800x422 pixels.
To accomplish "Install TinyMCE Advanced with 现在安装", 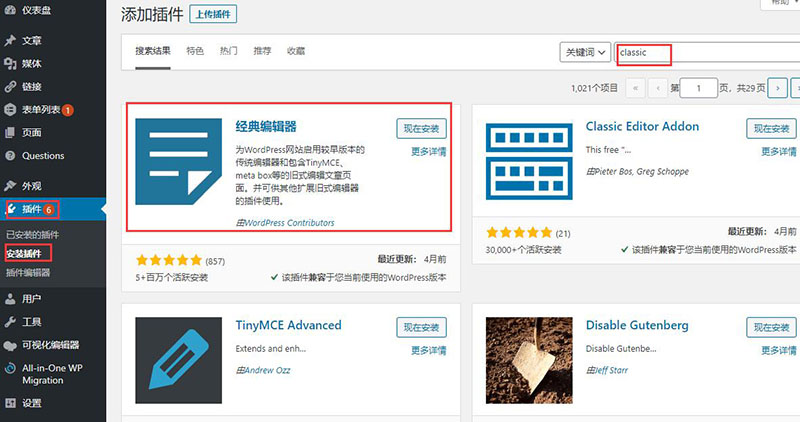I will click(421, 328).
